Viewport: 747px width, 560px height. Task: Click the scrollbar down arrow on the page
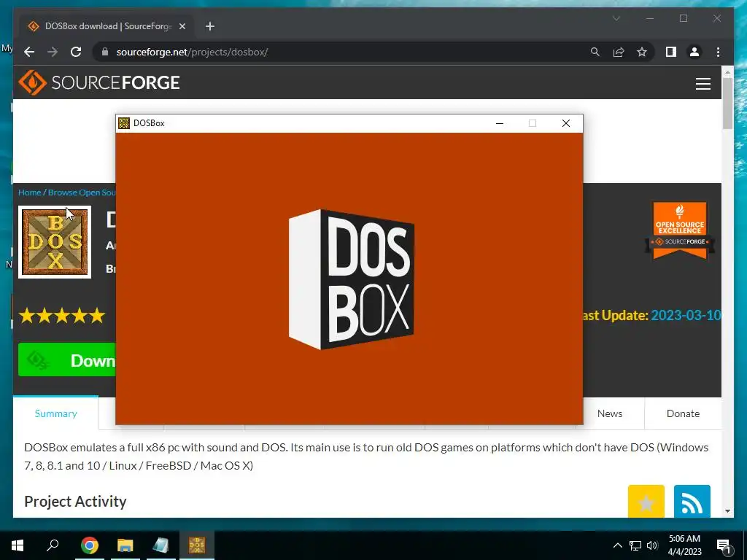[x=727, y=511]
